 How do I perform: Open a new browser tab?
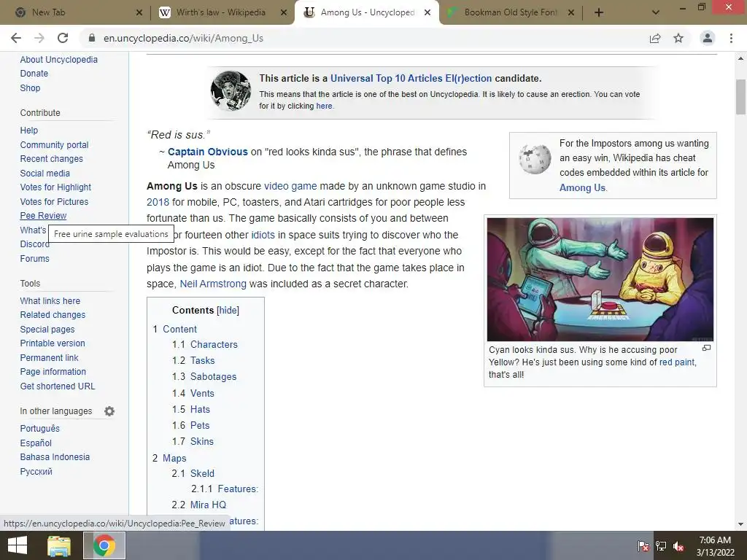(x=599, y=12)
